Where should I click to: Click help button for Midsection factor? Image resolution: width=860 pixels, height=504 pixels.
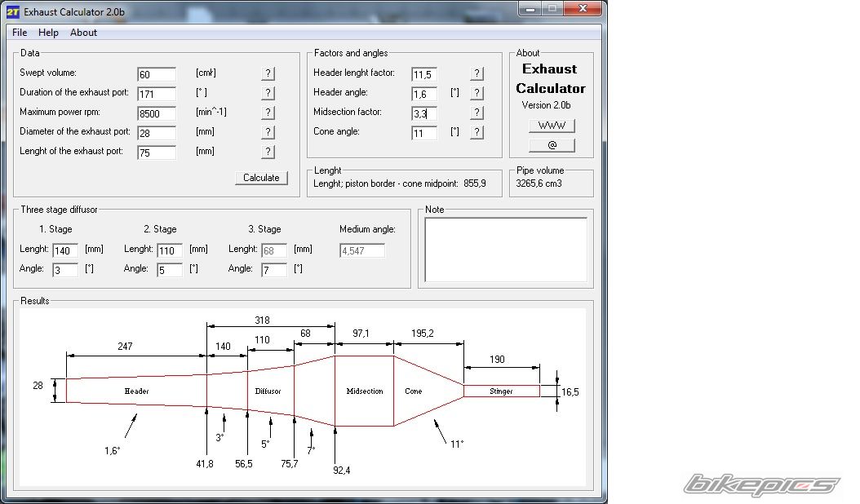[x=477, y=113]
